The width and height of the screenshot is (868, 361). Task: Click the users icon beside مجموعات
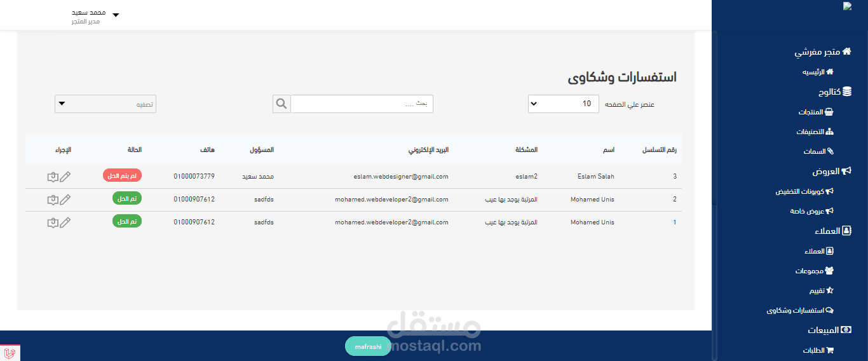pos(829,271)
